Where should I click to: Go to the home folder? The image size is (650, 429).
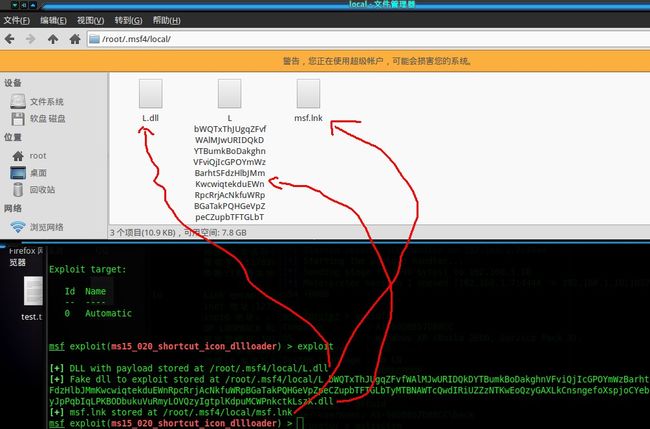(75, 39)
